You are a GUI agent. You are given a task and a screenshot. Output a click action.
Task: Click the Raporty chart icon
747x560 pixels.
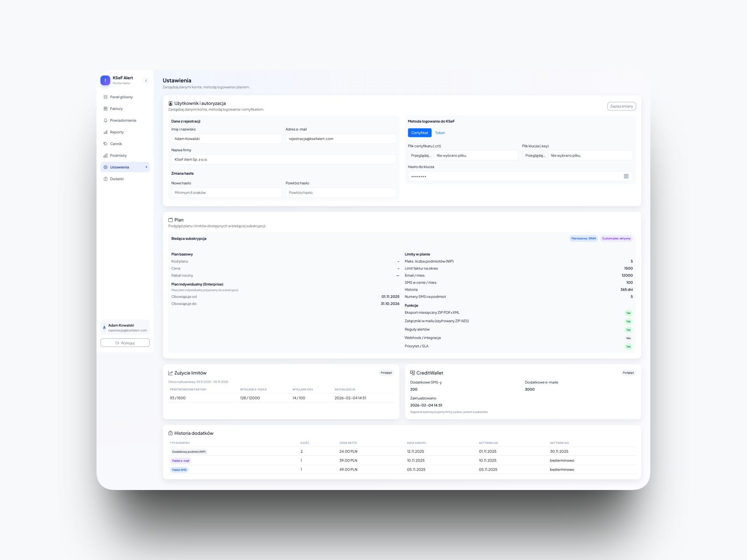click(105, 132)
